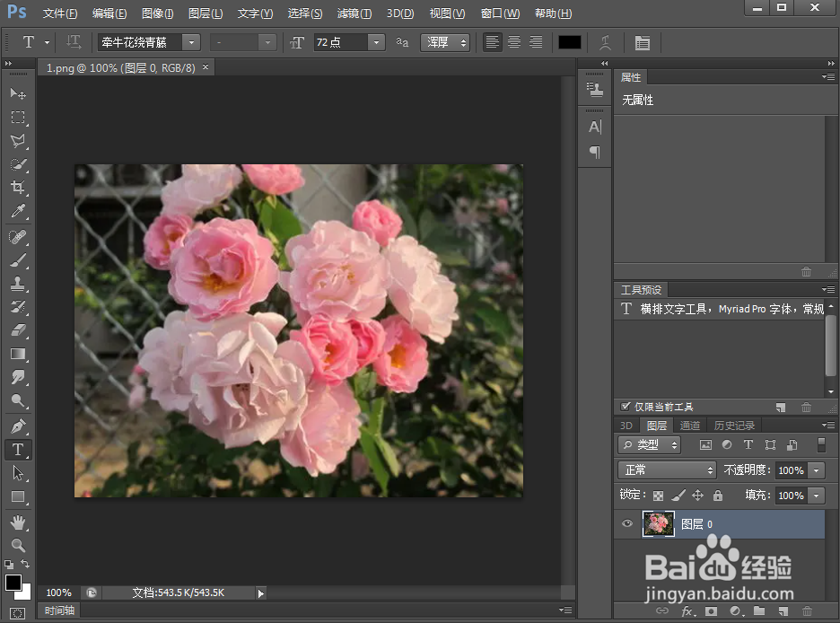
Task: Pick text color swatch
Action: 570,42
